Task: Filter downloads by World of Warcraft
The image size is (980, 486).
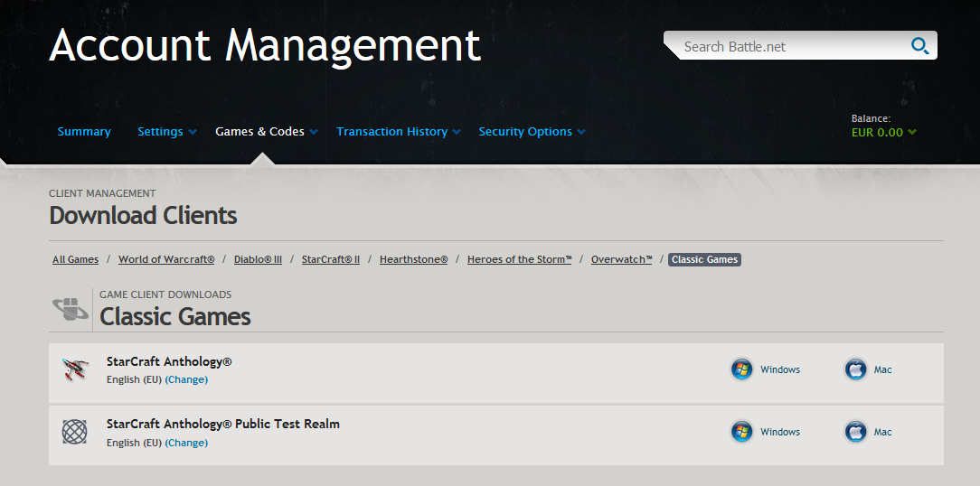Action: 166,259
